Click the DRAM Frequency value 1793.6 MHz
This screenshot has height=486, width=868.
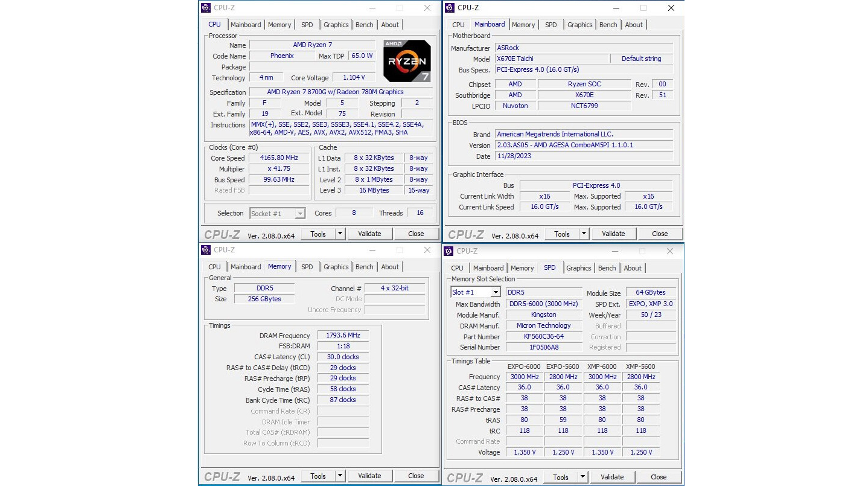point(343,336)
